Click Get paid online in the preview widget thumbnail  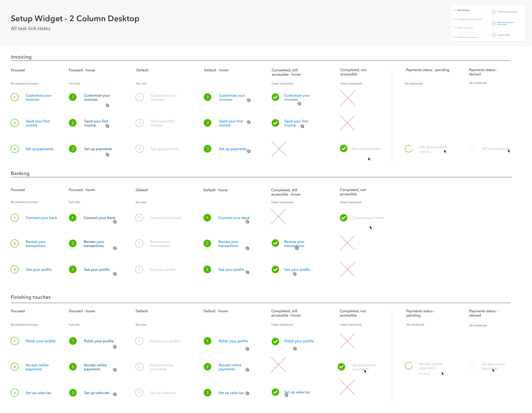pyautogui.click(x=504, y=35)
